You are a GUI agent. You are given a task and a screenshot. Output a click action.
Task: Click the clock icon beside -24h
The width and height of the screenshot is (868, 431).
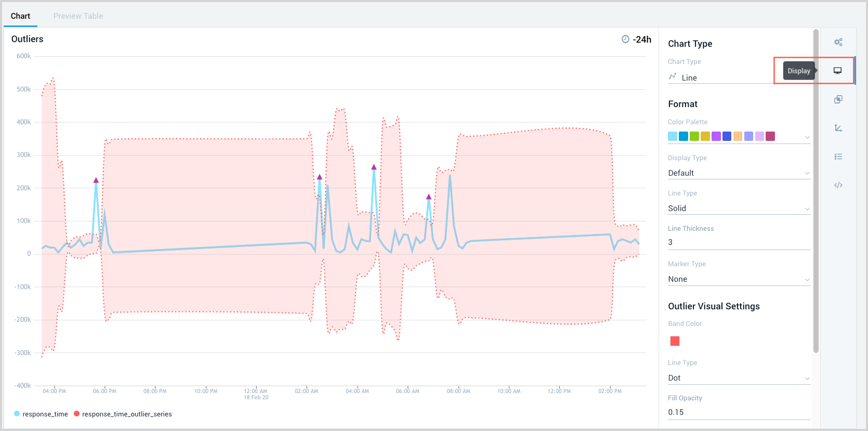click(x=625, y=40)
